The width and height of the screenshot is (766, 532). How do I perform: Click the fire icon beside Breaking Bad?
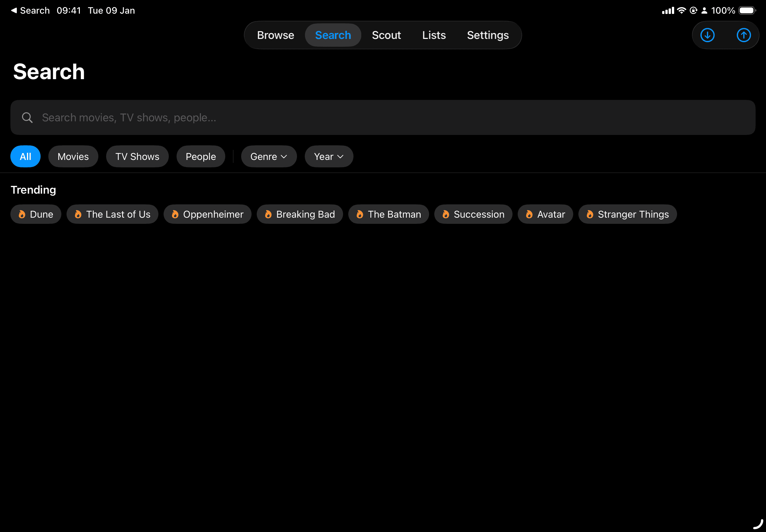pyautogui.click(x=268, y=214)
